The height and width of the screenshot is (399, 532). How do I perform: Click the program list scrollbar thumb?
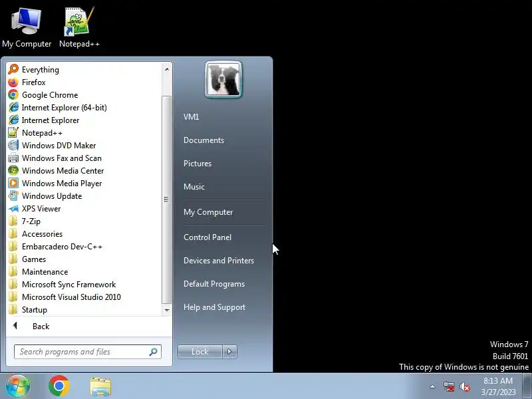(167, 199)
